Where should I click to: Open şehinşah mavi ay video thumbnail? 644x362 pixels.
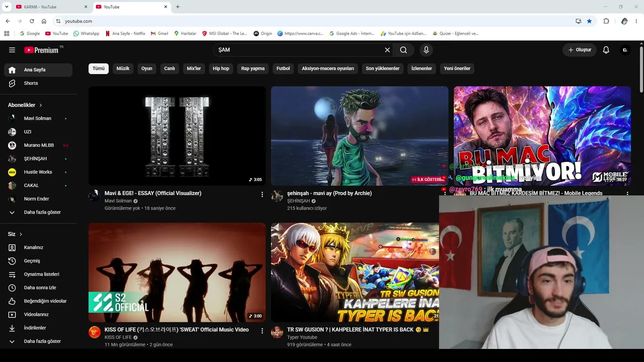(360, 136)
